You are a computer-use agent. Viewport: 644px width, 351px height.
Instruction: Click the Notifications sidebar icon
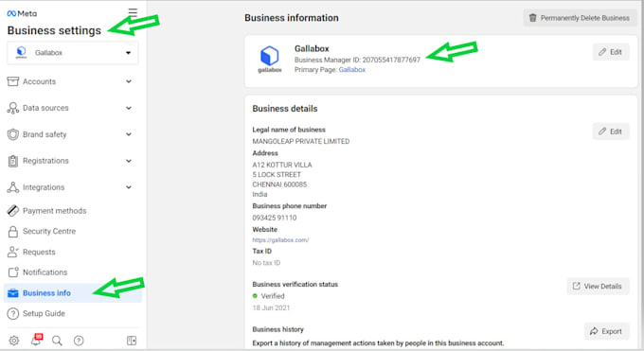[12, 272]
